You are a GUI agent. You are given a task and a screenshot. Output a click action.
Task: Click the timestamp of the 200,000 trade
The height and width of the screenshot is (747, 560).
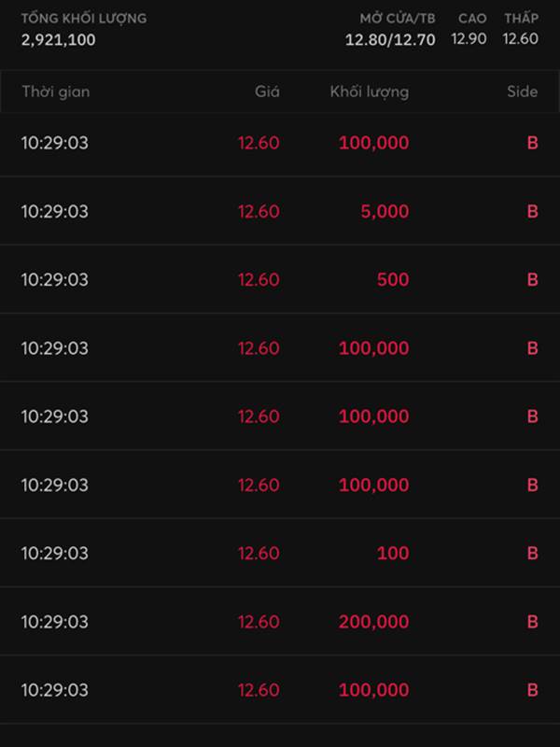click(55, 621)
